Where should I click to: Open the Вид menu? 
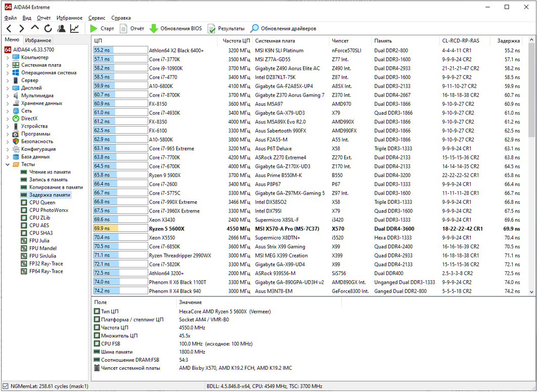point(27,18)
